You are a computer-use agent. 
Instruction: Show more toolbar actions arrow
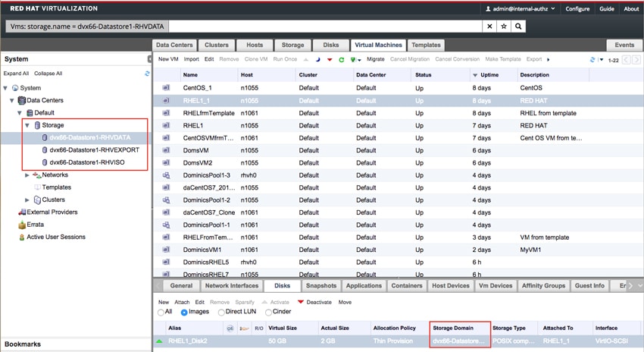[x=548, y=60]
